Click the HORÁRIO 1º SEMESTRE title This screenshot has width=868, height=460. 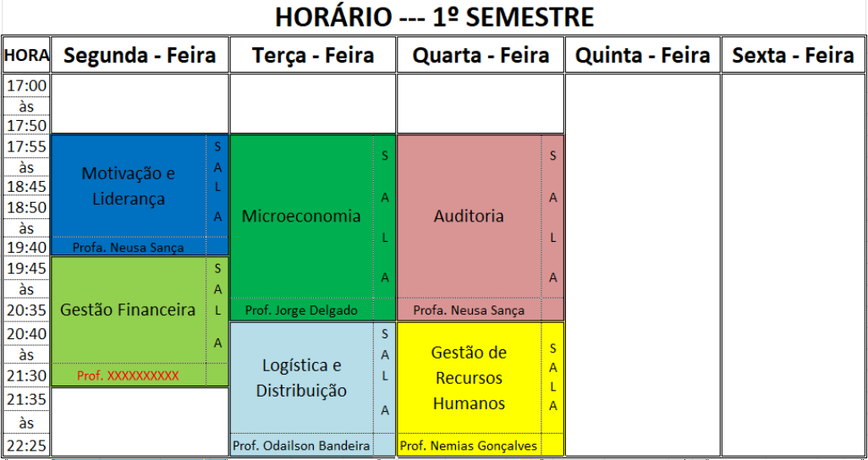[x=434, y=17]
